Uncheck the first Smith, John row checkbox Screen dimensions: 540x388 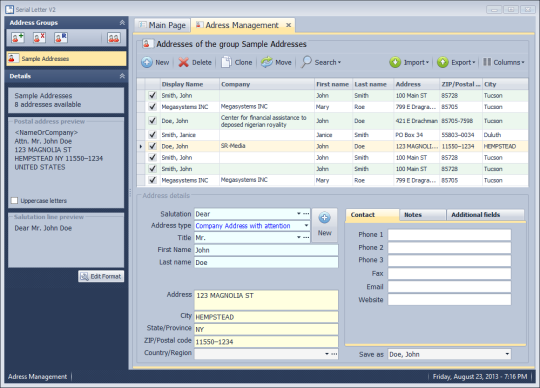coord(153,95)
